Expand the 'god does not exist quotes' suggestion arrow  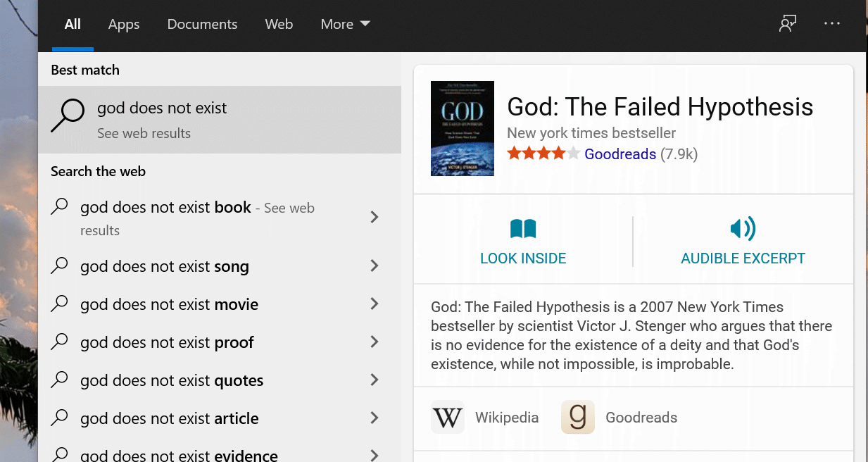(x=375, y=380)
